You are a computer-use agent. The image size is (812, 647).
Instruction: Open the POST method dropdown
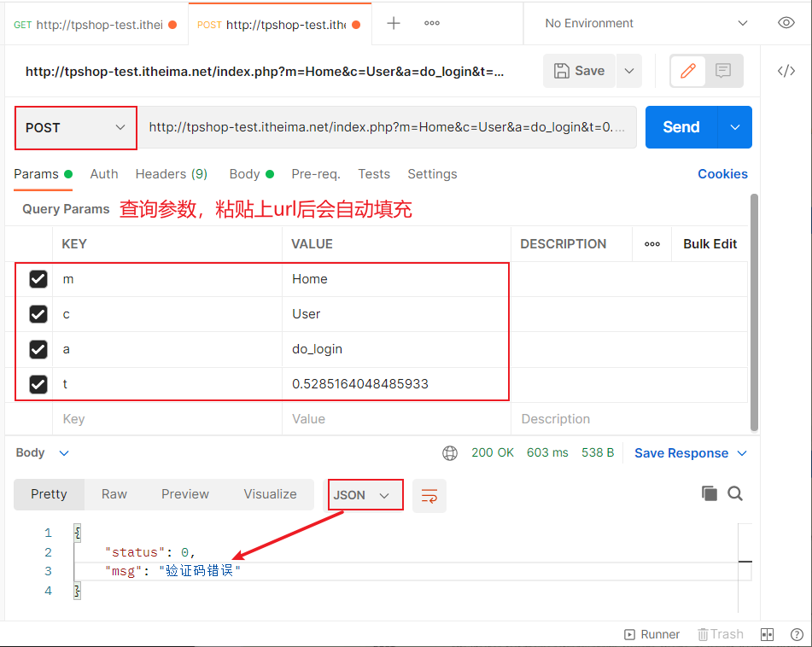coord(75,127)
